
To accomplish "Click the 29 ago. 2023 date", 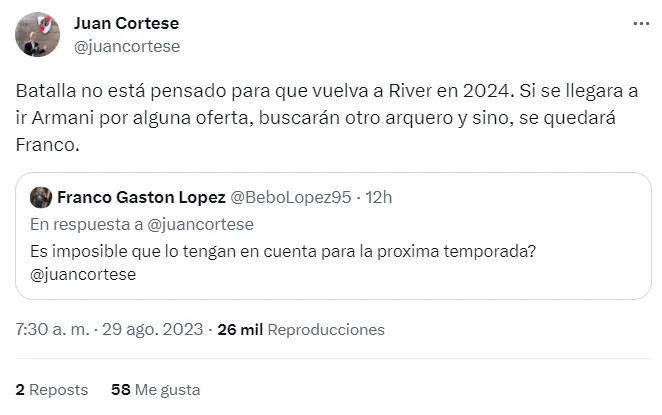I will pyautogui.click(x=152, y=329).
